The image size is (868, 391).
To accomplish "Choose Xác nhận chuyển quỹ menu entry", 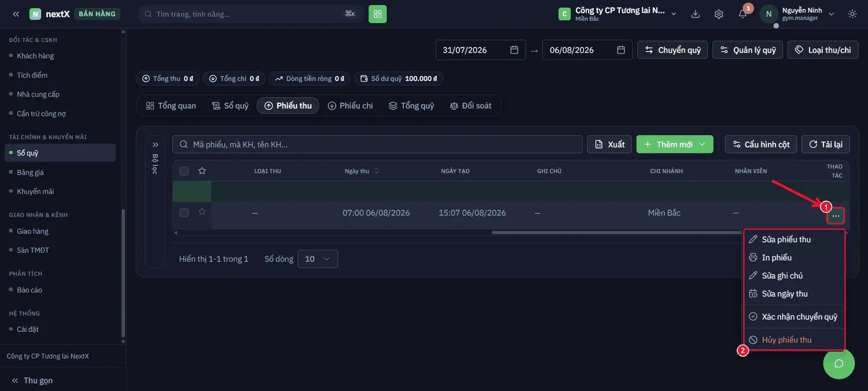I will click(794, 317).
